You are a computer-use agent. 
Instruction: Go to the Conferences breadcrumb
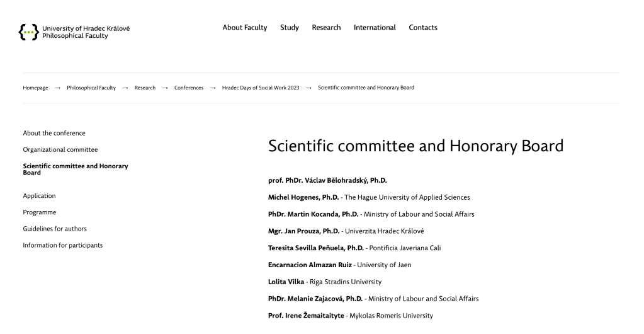[189, 88]
